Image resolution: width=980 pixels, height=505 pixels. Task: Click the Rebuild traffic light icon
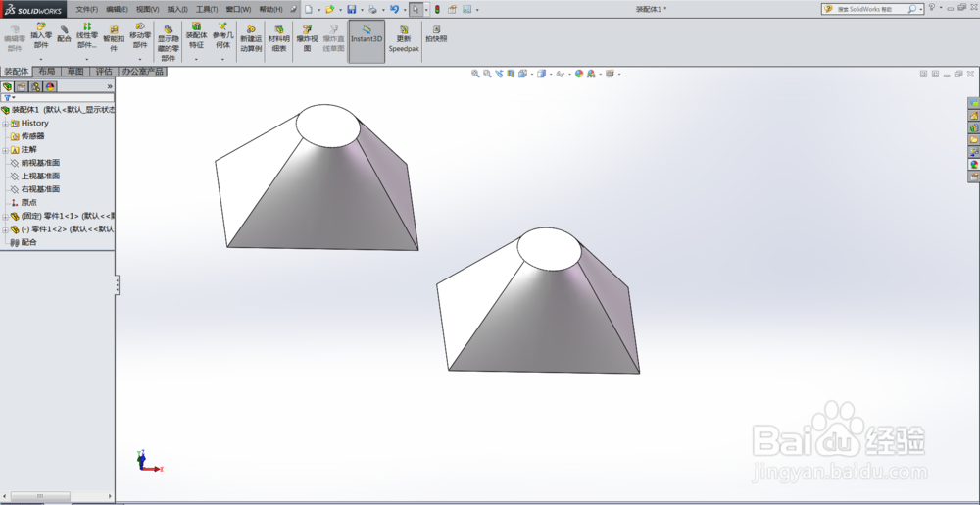[x=437, y=10]
